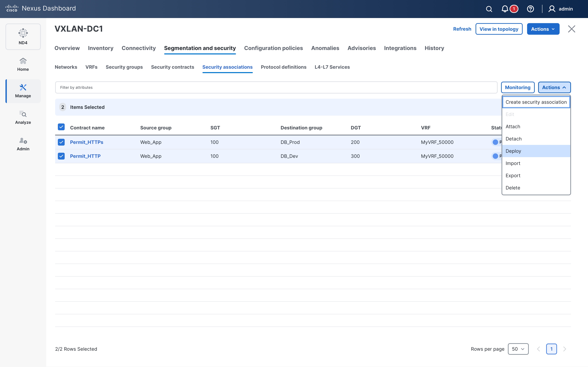
Task: Uncheck the Permit_HTTPs row checkbox
Action: (61, 142)
